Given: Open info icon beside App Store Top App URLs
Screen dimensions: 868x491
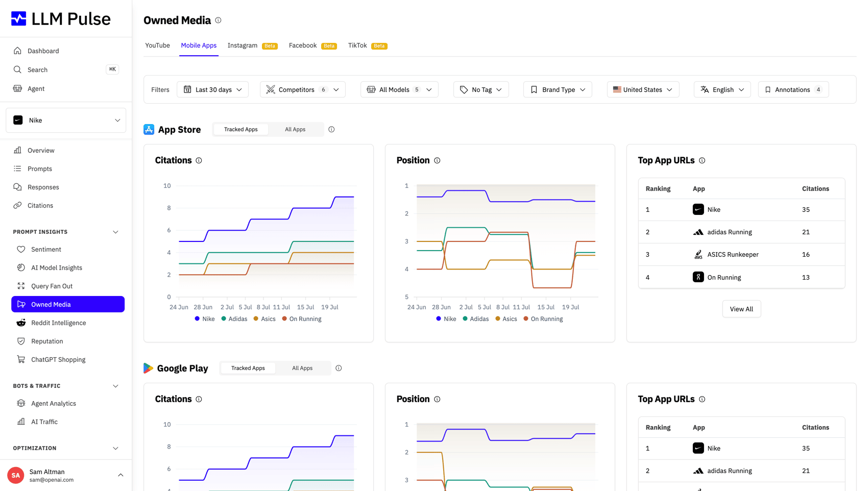Looking at the screenshot, I should tap(702, 161).
